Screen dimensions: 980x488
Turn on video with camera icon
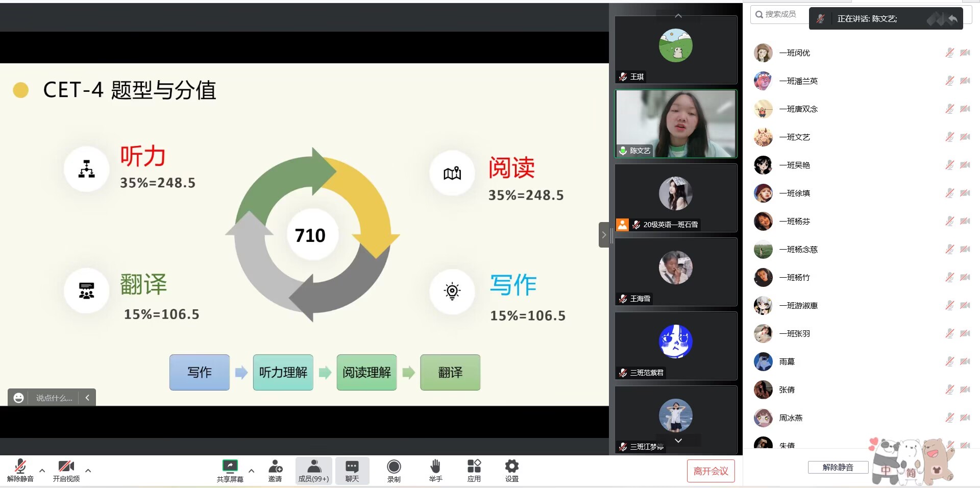[66, 466]
